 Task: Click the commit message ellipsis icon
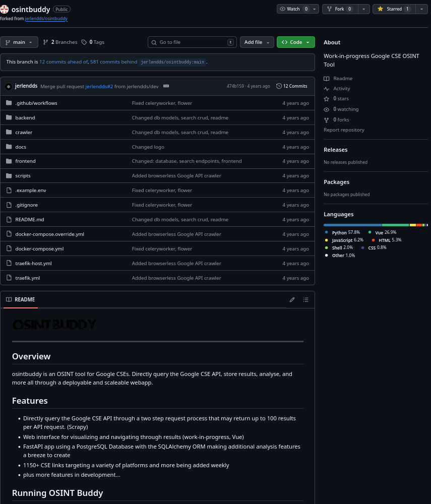tap(166, 86)
